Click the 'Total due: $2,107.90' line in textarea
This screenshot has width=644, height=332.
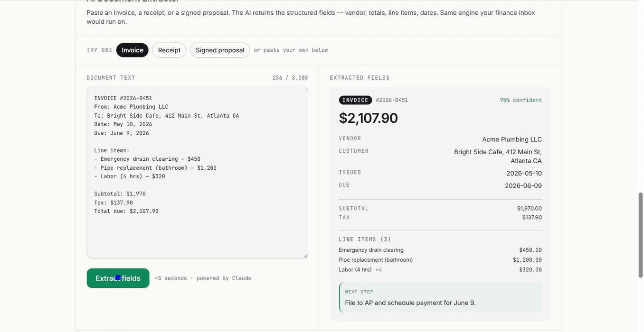pyautogui.click(x=126, y=212)
